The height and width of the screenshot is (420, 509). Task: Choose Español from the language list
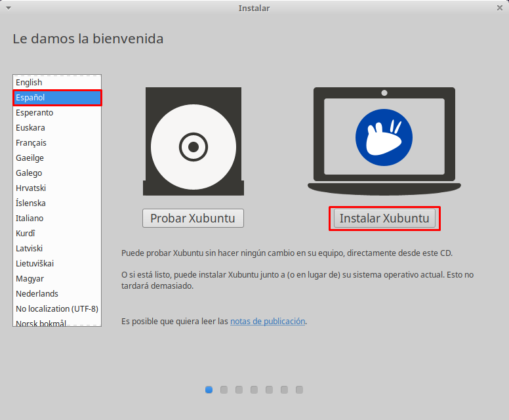click(31, 98)
